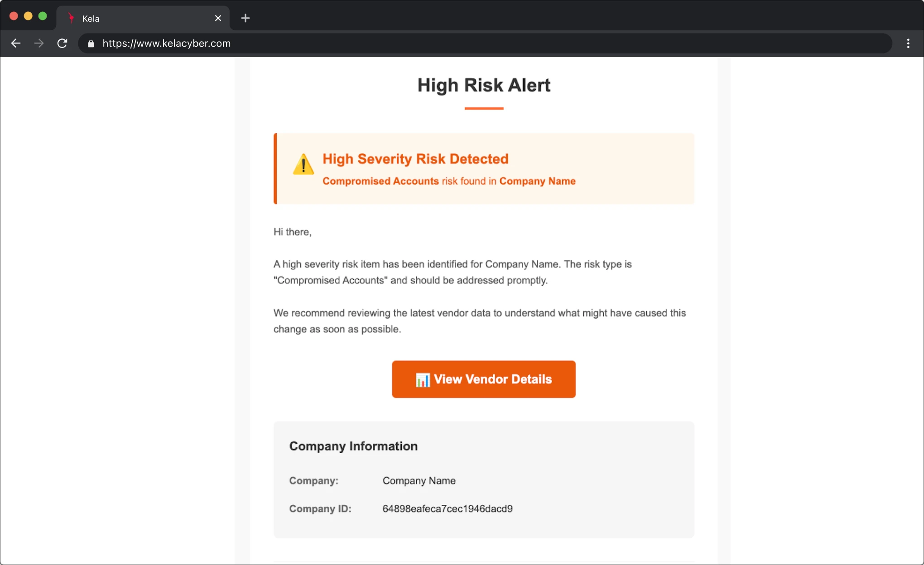Click the Hi there, greeting line
This screenshot has height=565, width=924.
[x=293, y=232]
